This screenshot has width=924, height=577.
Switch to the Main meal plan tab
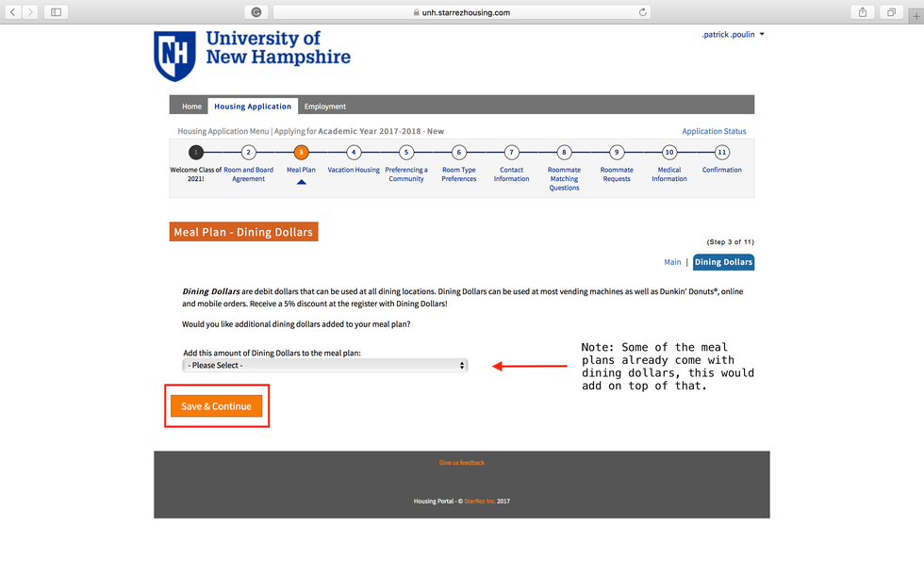pyautogui.click(x=671, y=262)
